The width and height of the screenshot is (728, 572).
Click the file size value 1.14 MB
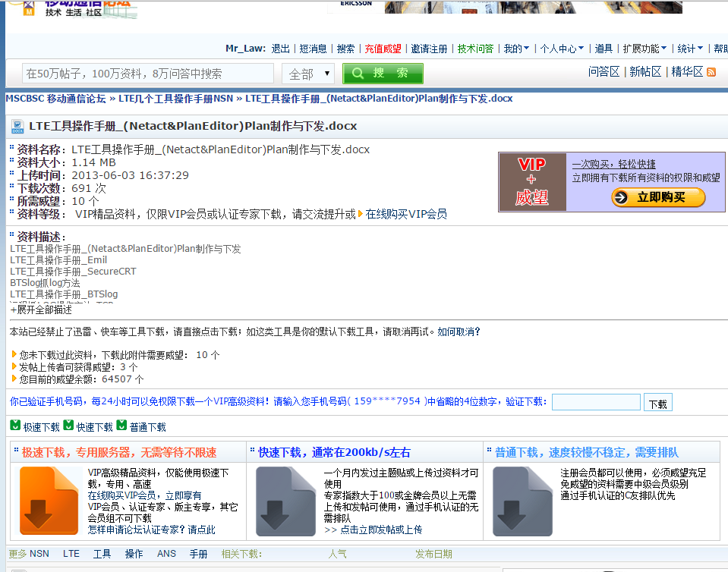pyautogui.click(x=93, y=162)
